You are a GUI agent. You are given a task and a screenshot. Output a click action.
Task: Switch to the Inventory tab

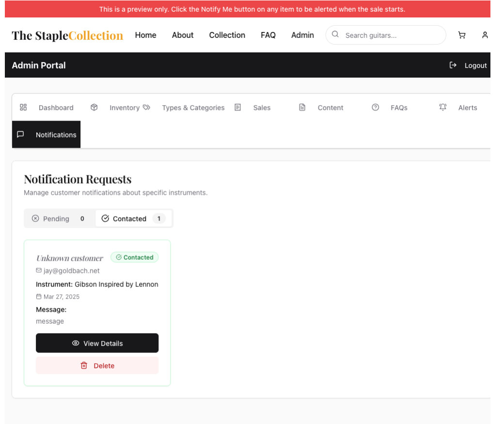[114, 108]
